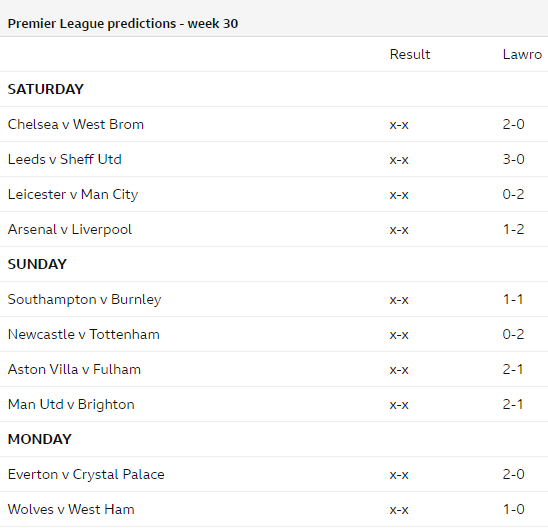
Task: Click the Aston Villa v Fulham fixture
Action: pyautogui.click(x=74, y=369)
